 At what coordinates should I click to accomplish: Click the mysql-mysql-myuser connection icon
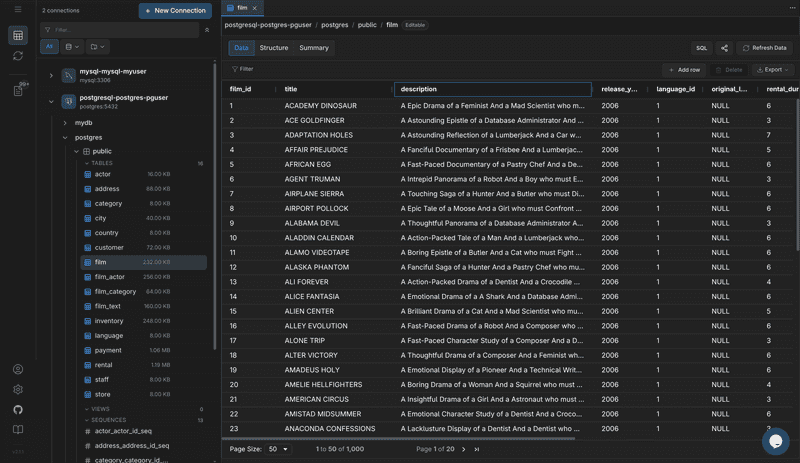68,75
